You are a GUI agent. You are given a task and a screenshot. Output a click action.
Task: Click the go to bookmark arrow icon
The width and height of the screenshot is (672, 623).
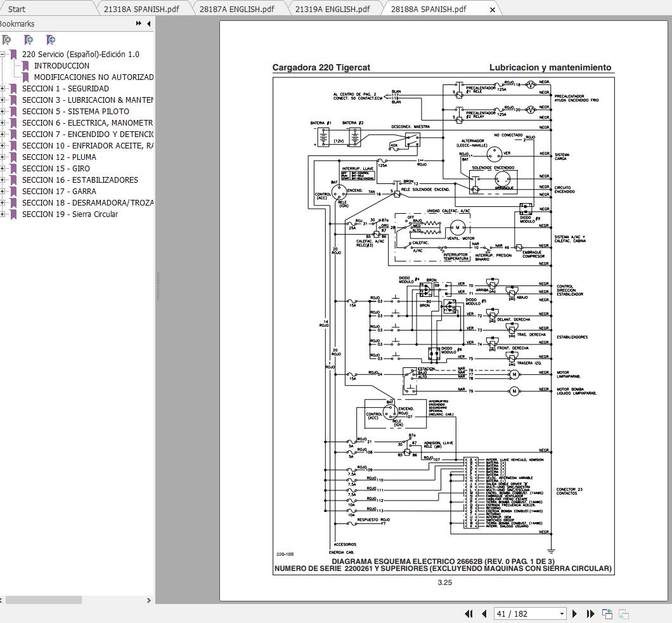point(51,40)
